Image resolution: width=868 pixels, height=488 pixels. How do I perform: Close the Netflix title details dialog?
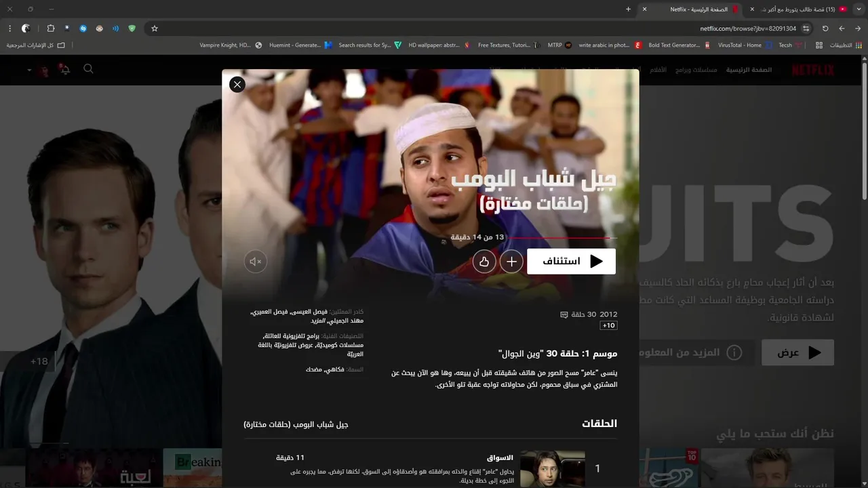pos(237,84)
